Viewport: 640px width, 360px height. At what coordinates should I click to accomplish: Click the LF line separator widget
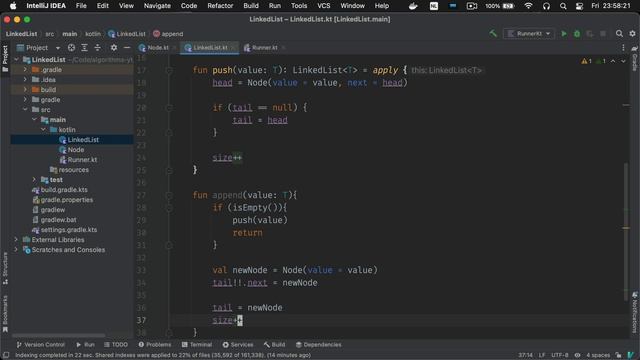coord(542,355)
